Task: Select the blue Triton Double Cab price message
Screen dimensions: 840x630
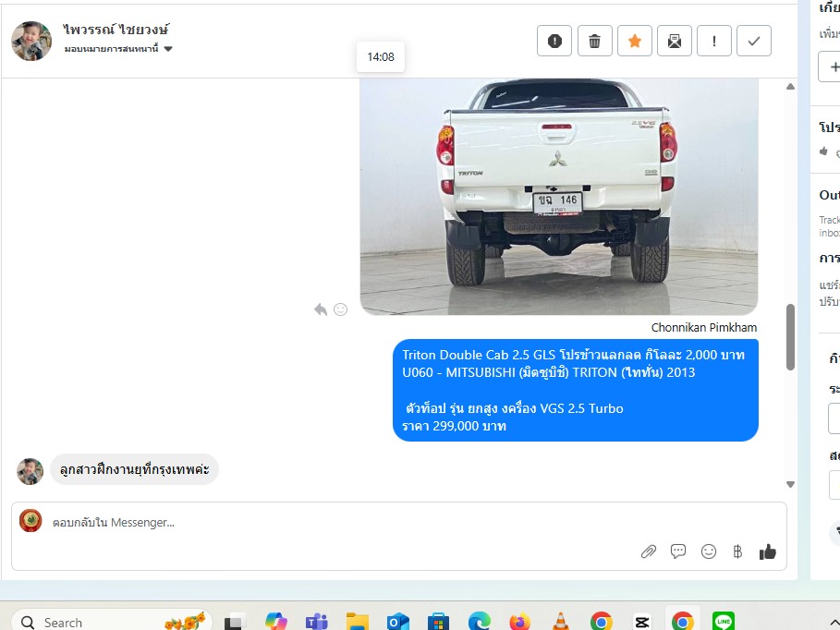Action: [x=576, y=390]
